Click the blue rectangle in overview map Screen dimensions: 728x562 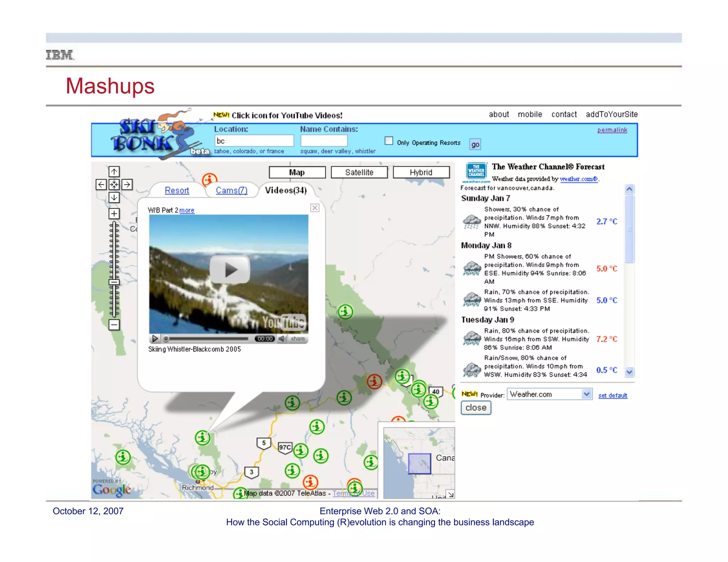point(419,464)
